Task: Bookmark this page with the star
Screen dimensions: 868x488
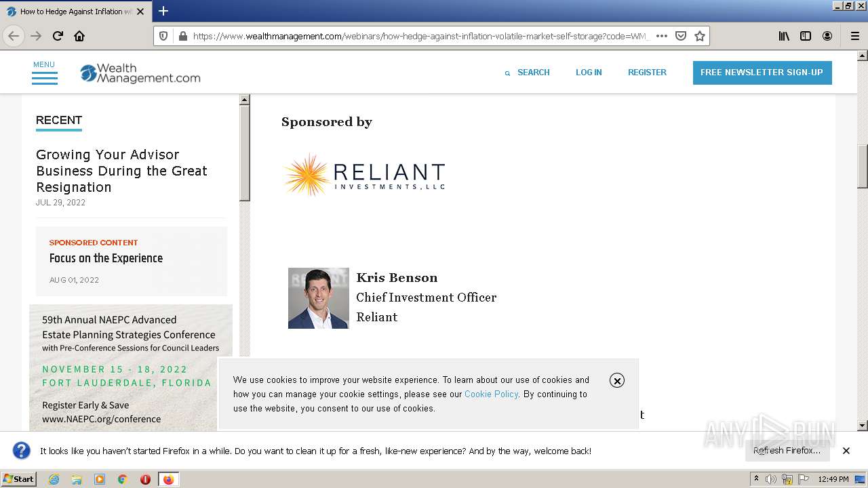Action: 700,36
